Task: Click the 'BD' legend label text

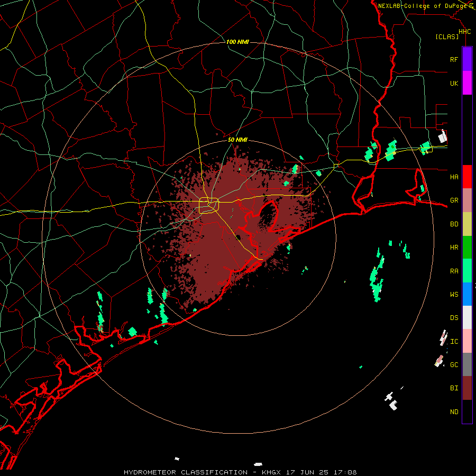Action: point(454,224)
